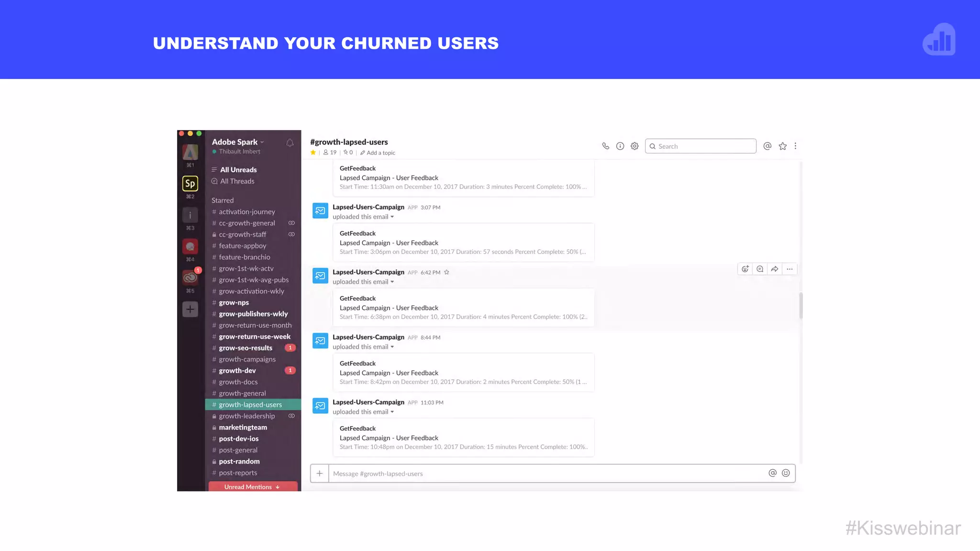This screenshot has height=551, width=980.
Task: Jump to Unread Mentions
Action: [x=253, y=487]
